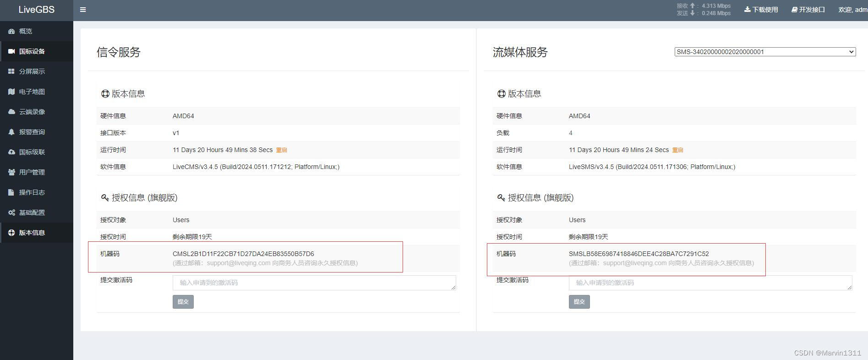Click 流媒体服务 硬件信息 value AMD64

coord(579,116)
